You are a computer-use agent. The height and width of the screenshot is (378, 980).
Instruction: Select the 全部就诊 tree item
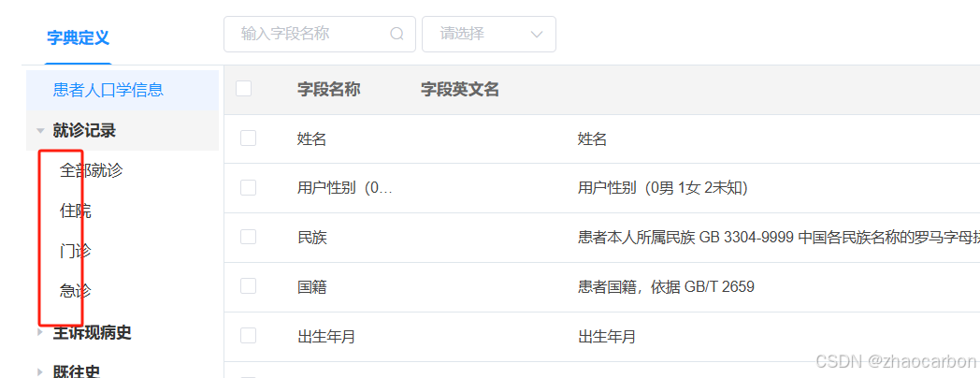click(92, 170)
